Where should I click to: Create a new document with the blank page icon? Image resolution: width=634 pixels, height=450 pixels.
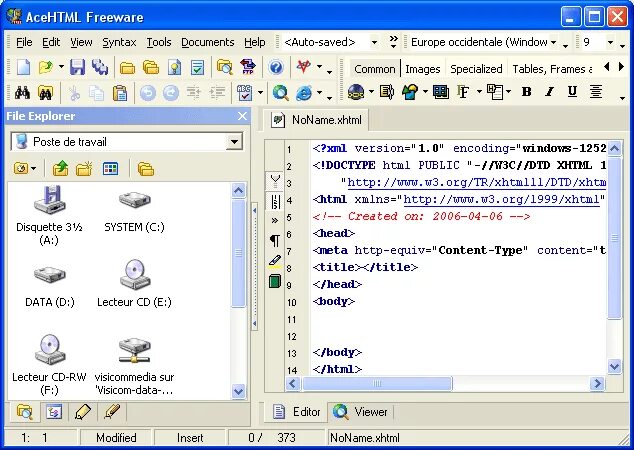(23, 67)
